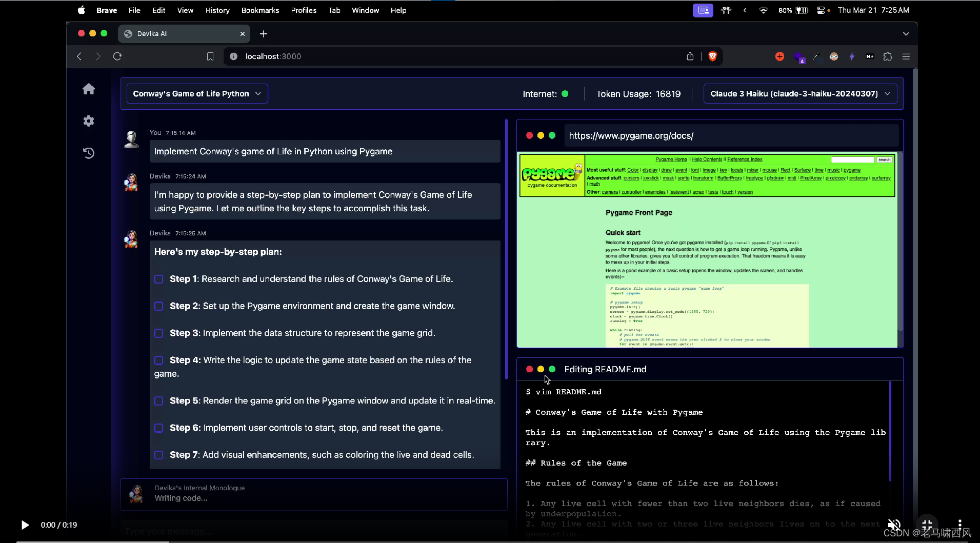Image resolution: width=980 pixels, height=543 pixels.
Task: Click the Pygame Home link
Action: [671, 159]
